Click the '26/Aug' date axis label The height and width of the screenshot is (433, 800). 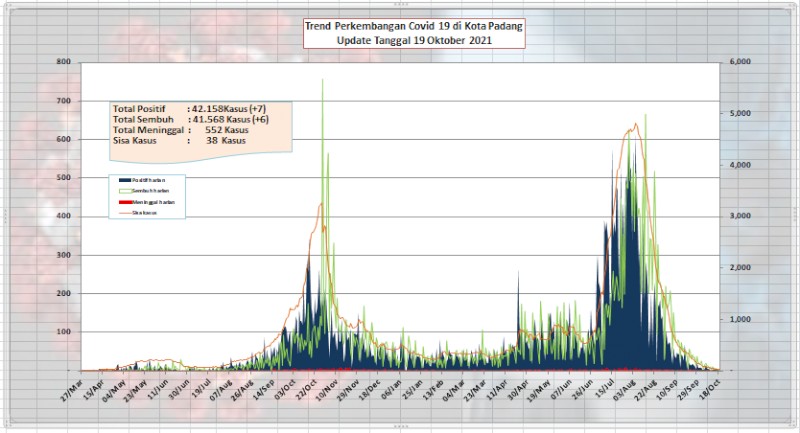[x=243, y=390]
